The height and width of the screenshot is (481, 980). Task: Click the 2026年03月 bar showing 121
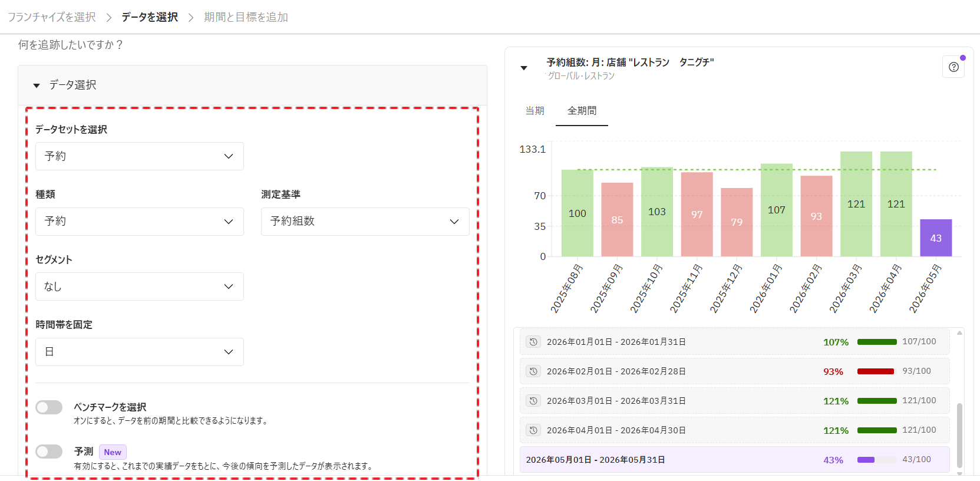coord(856,204)
